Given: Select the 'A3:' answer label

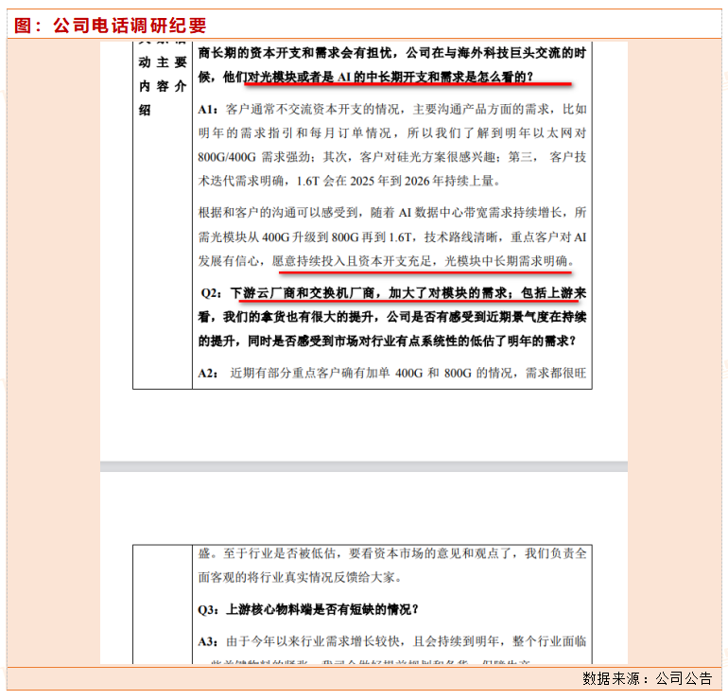Looking at the screenshot, I should point(208,641).
